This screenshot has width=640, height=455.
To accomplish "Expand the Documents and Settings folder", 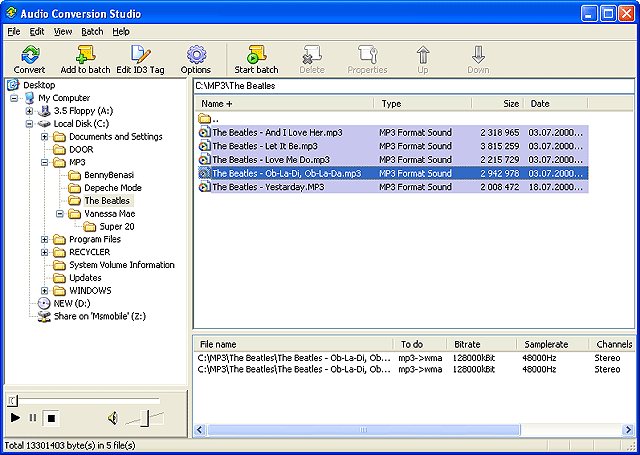I will [46, 136].
